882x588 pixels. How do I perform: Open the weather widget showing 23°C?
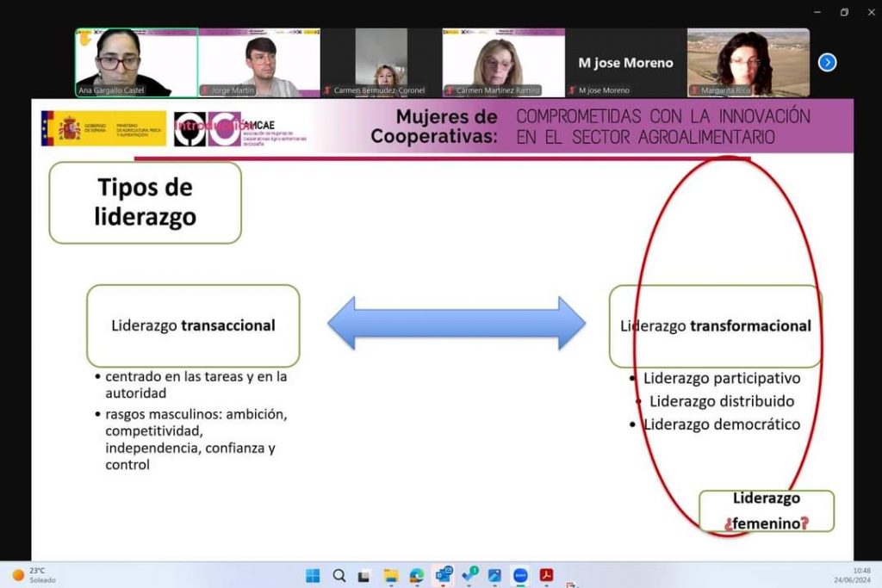point(34,575)
